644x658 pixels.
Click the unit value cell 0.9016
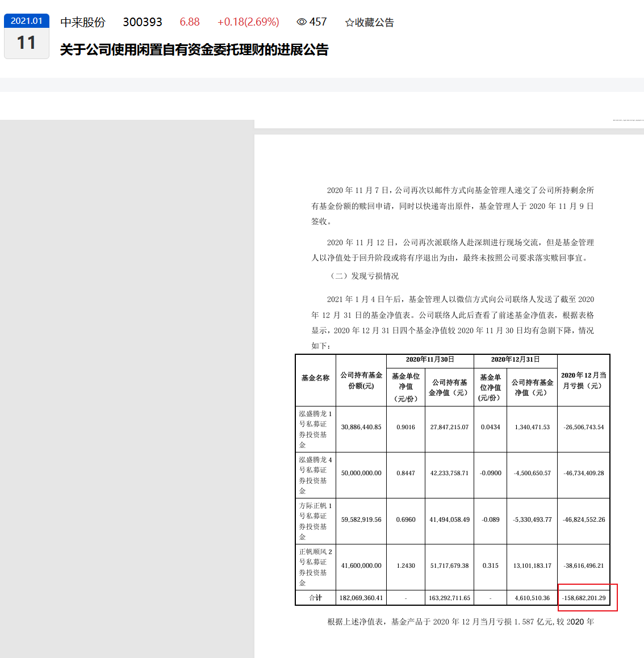(x=405, y=427)
